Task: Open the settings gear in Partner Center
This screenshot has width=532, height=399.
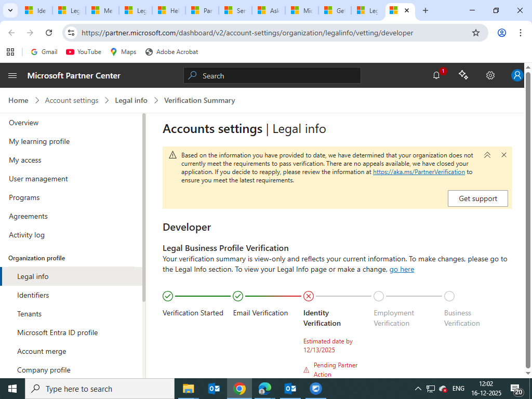Action: [x=490, y=75]
